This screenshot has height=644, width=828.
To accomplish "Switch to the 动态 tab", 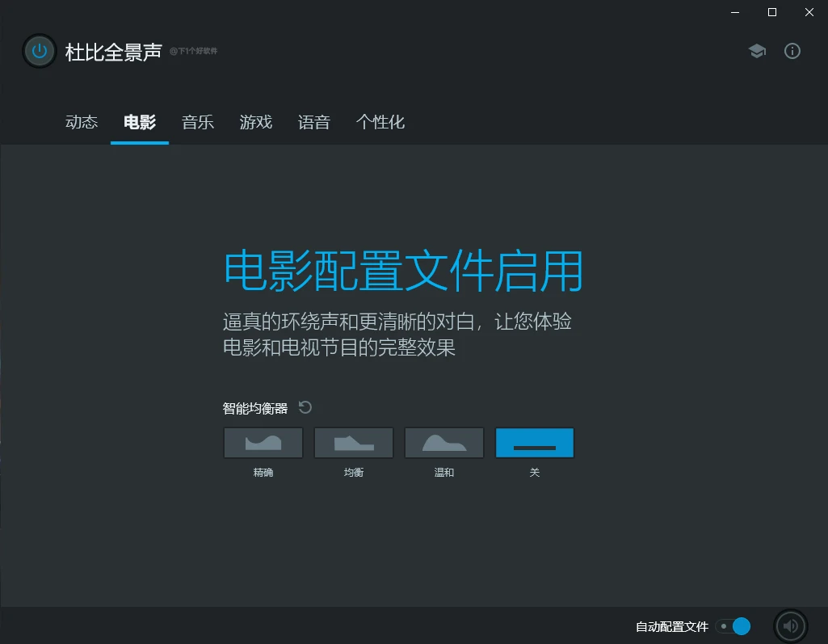I will pos(82,122).
